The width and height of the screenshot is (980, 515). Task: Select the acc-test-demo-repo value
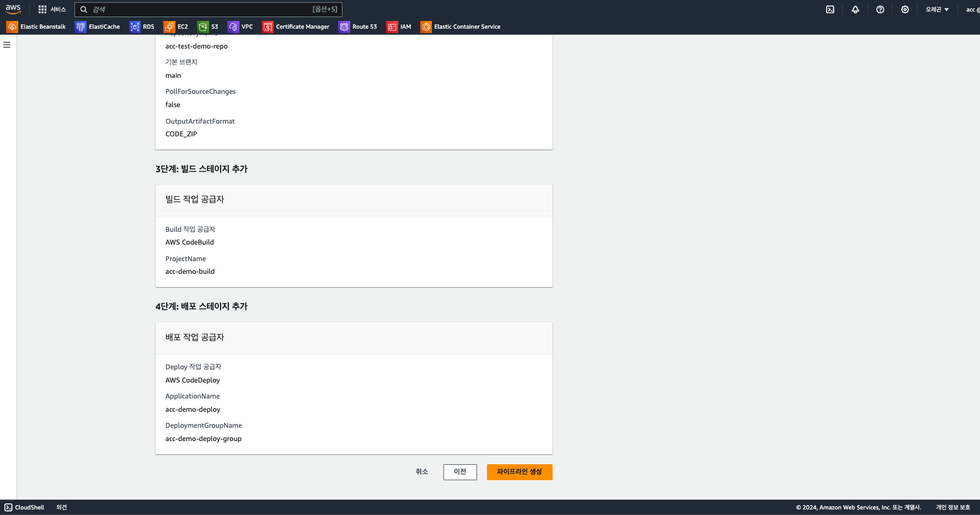click(x=196, y=46)
